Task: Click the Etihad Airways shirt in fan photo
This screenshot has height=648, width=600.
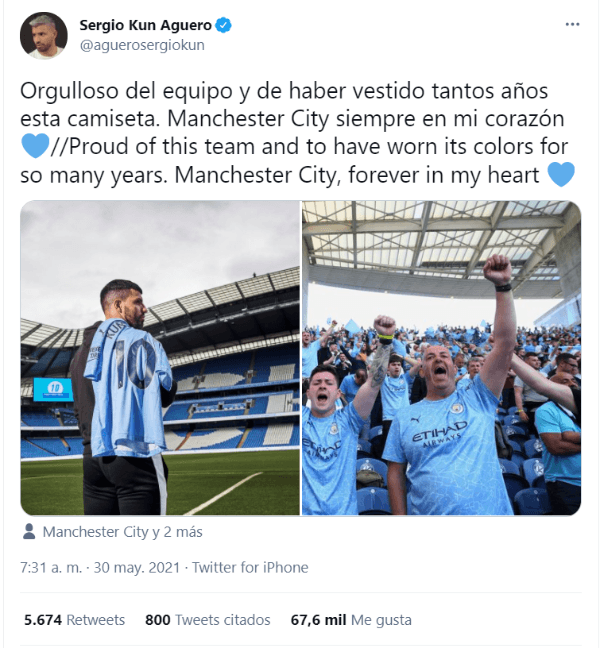Action: pyautogui.click(x=448, y=448)
